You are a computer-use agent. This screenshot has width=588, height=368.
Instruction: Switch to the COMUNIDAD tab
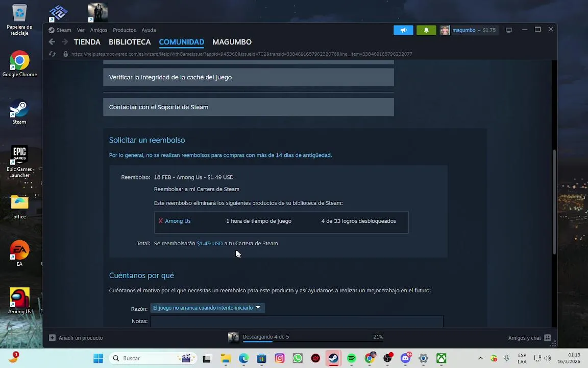tap(182, 42)
